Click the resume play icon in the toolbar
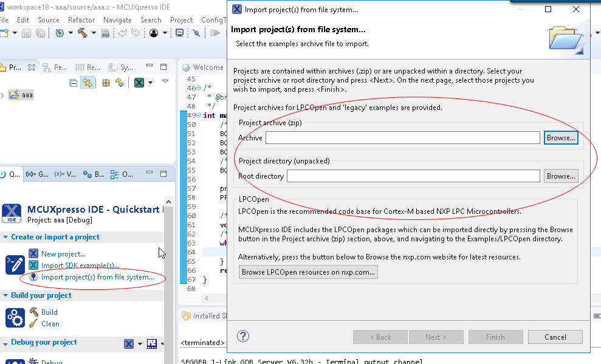This screenshot has width=601, height=364. [x=215, y=33]
